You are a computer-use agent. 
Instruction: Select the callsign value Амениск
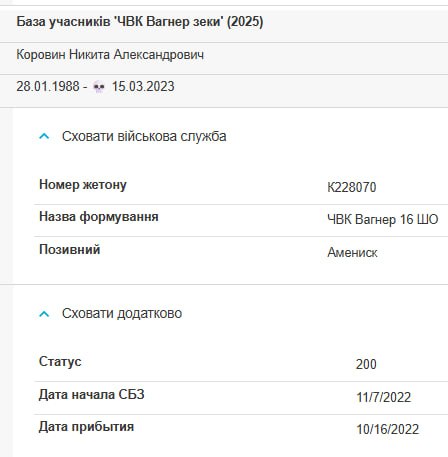(352, 253)
